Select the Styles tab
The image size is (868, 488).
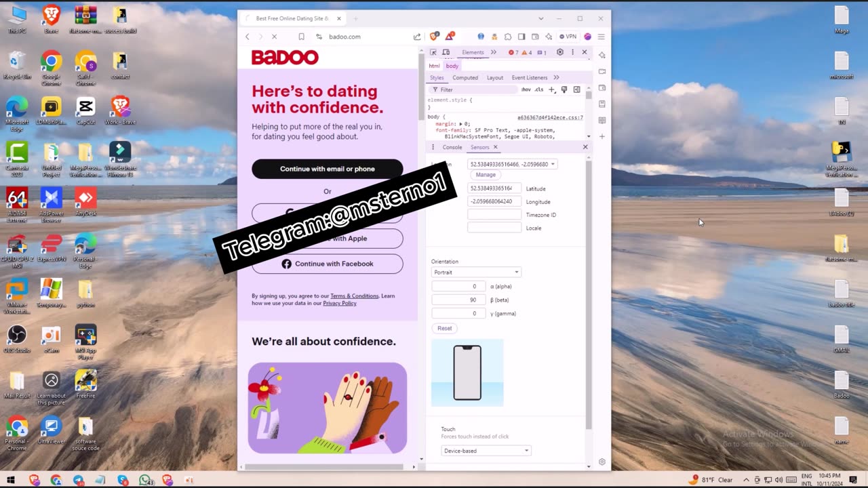(x=437, y=77)
